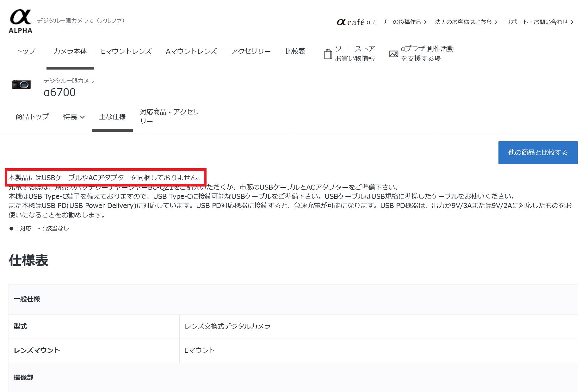Image resolution: width=581 pixels, height=392 pixels.
Task: Open the 比較表 menu item
Action: tap(295, 51)
